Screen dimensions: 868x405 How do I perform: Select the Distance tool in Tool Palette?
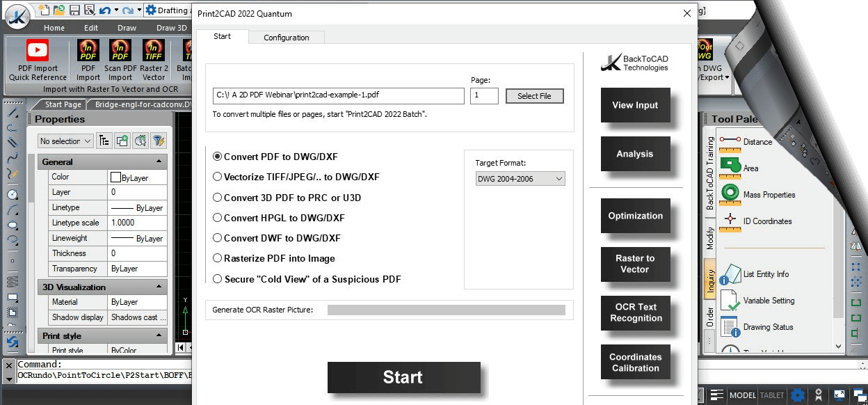[746, 142]
